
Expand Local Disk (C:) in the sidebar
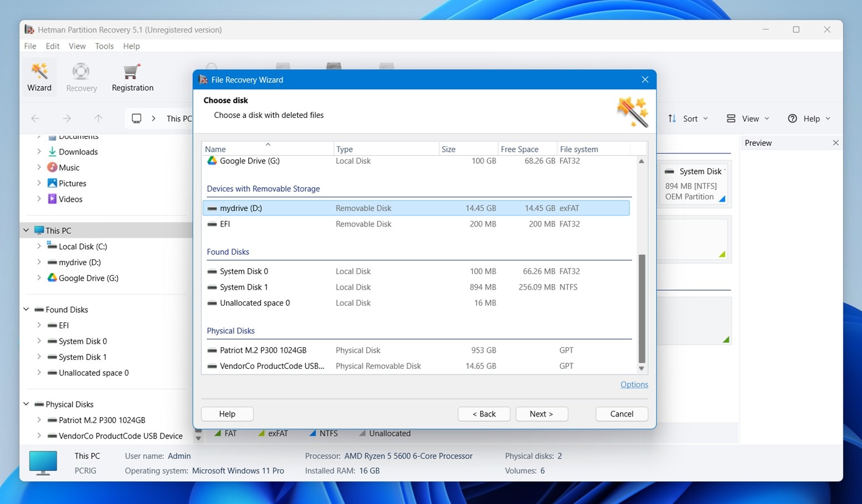pyautogui.click(x=39, y=246)
